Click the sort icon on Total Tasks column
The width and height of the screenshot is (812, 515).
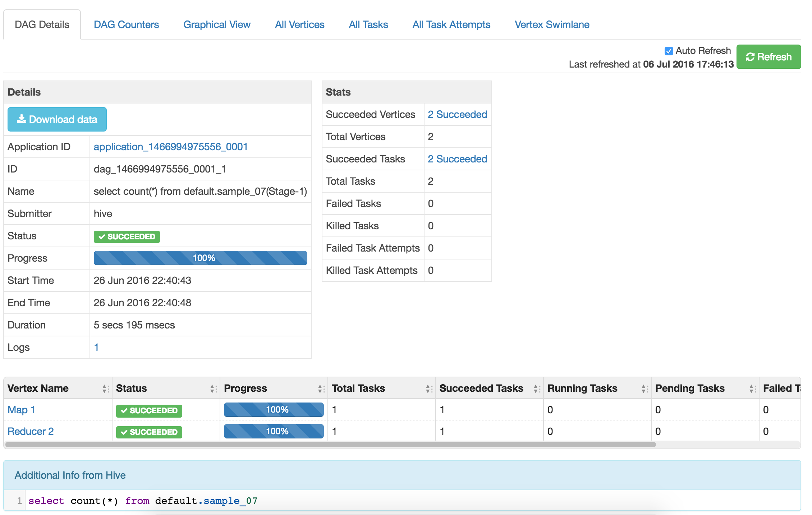pos(428,388)
